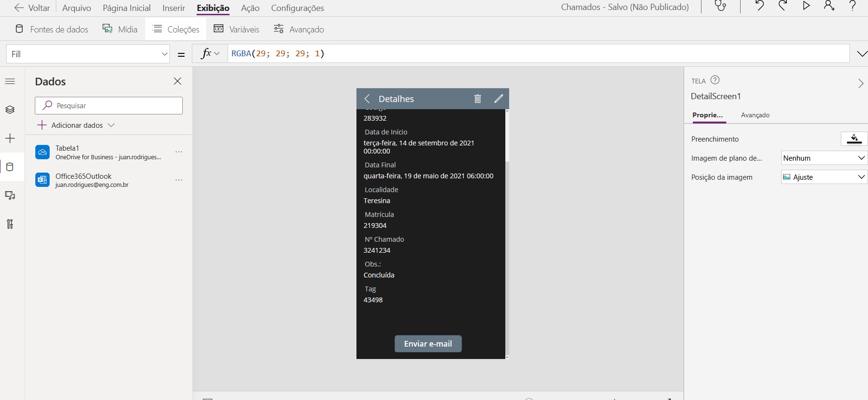
Task: Expand the Imagem de plano de fundo dropdown
Action: (x=824, y=158)
